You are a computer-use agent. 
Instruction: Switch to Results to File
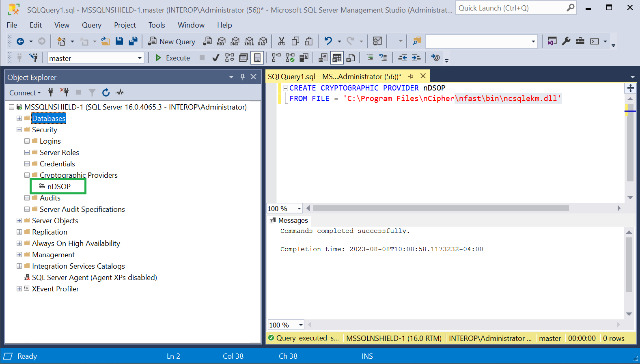351,58
